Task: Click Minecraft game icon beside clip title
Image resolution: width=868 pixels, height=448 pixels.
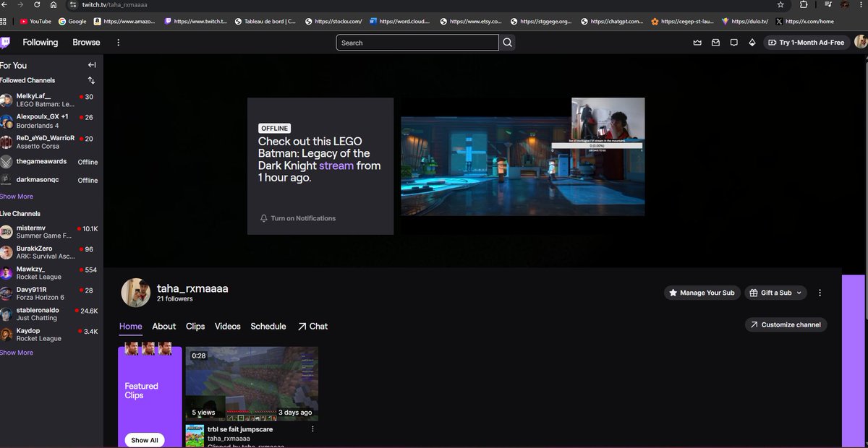Action: tap(195, 436)
